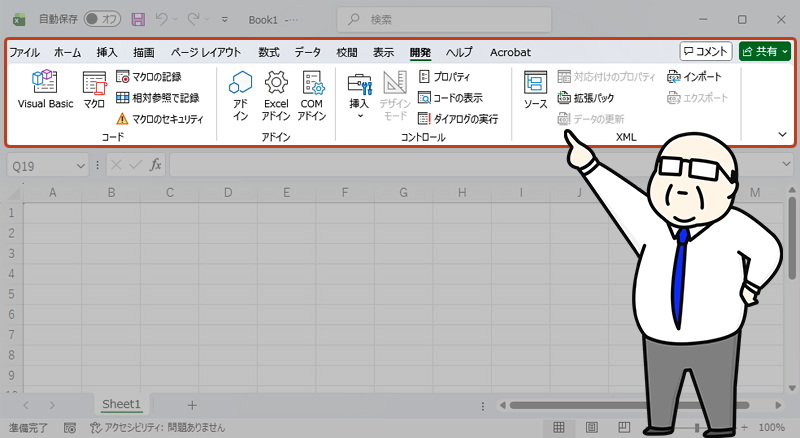This screenshot has height=438, width=800.
Task: Open the XML ソース pane
Action: (x=535, y=89)
